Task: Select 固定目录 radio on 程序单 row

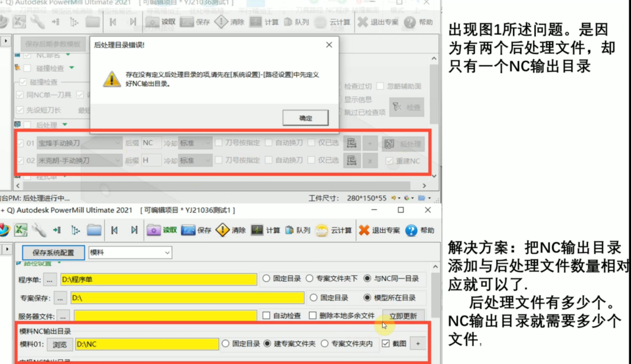Action: [266, 279]
